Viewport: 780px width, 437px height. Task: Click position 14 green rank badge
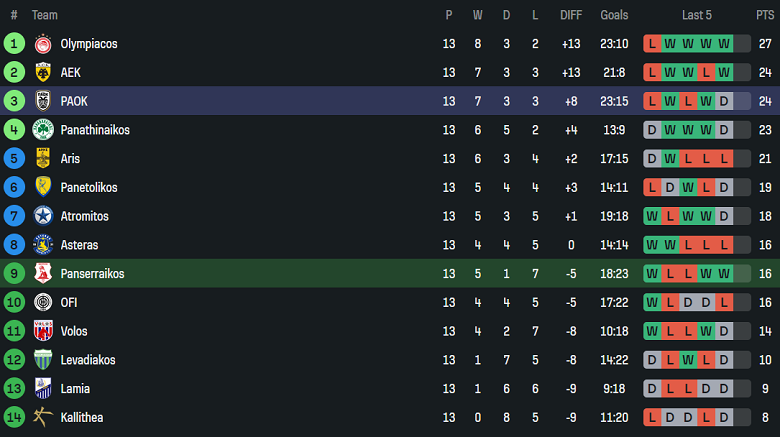point(14,417)
